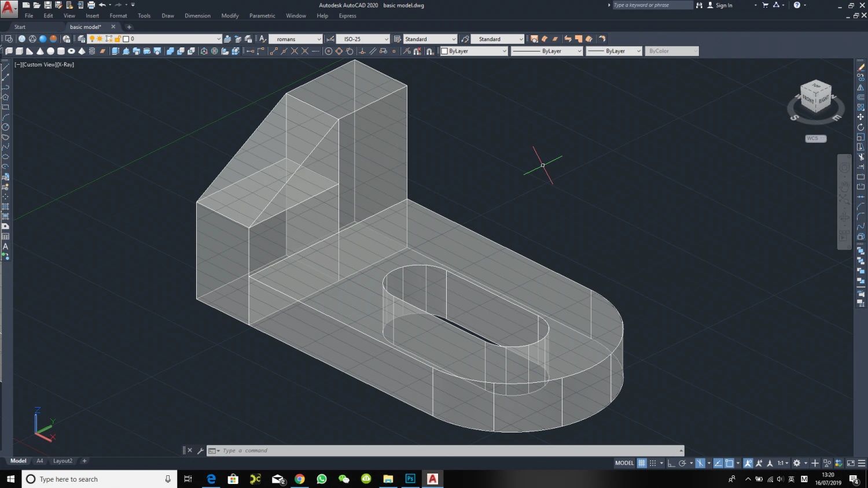Open the layer dropdown showing layer 0
This screenshot has height=488, width=868.
(x=219, y=39)
